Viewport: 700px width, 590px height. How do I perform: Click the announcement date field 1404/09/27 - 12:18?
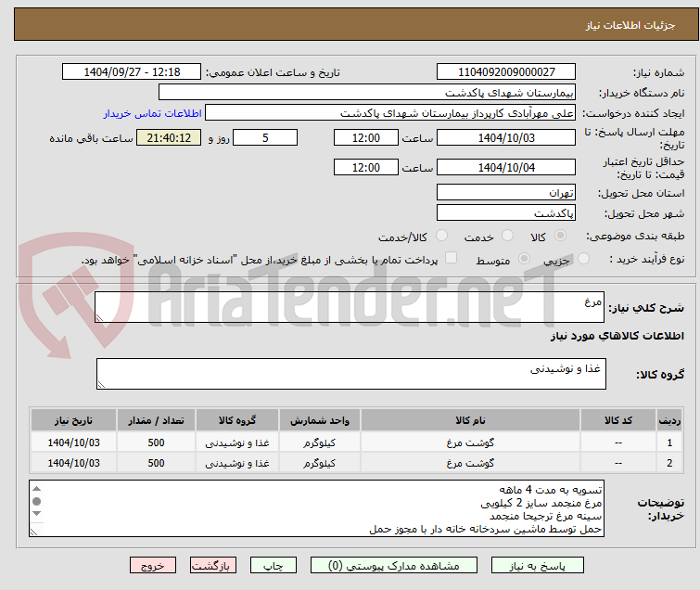(x=132, y=72)
